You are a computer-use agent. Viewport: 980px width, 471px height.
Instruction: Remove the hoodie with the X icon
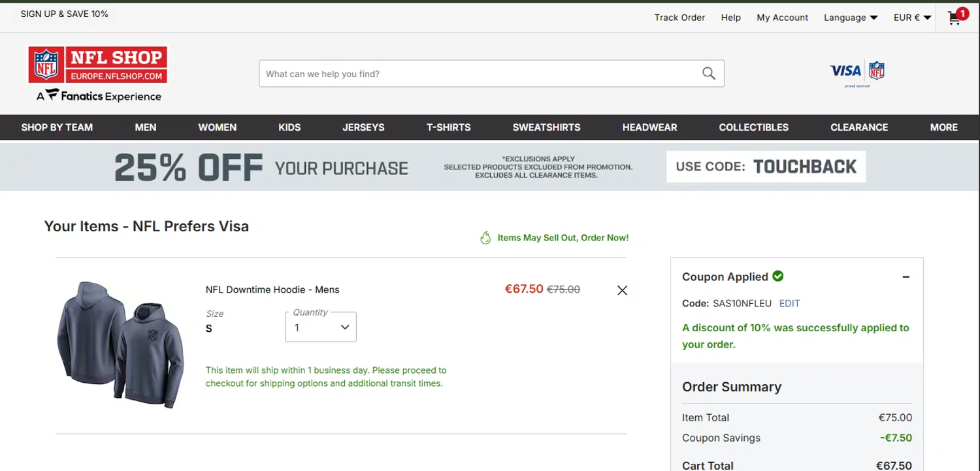[x=622, y=291]
